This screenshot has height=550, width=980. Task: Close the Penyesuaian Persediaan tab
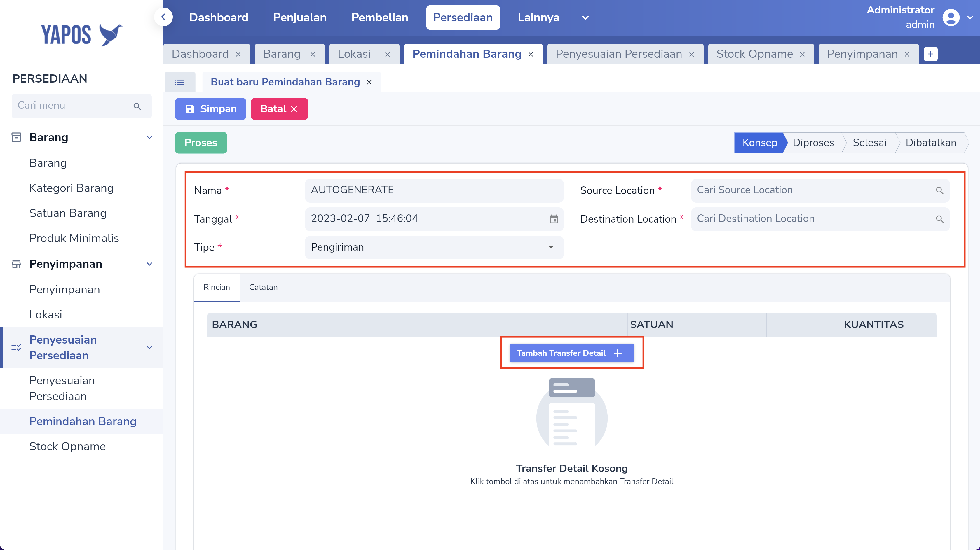[x=692, y=54]
